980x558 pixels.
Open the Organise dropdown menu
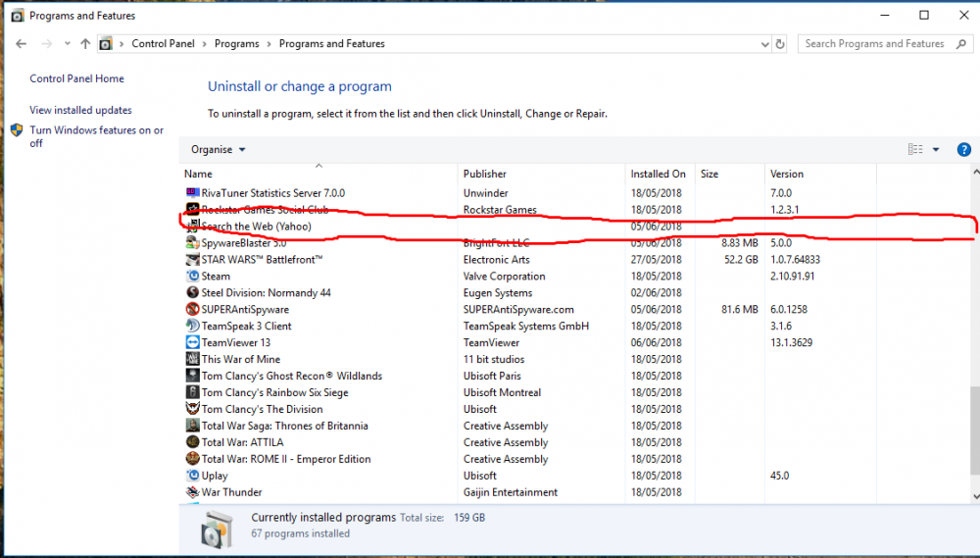coord(219,150)
